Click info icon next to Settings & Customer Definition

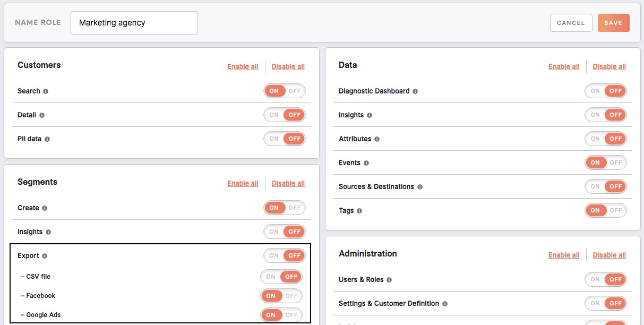click(x=445, y=304)
